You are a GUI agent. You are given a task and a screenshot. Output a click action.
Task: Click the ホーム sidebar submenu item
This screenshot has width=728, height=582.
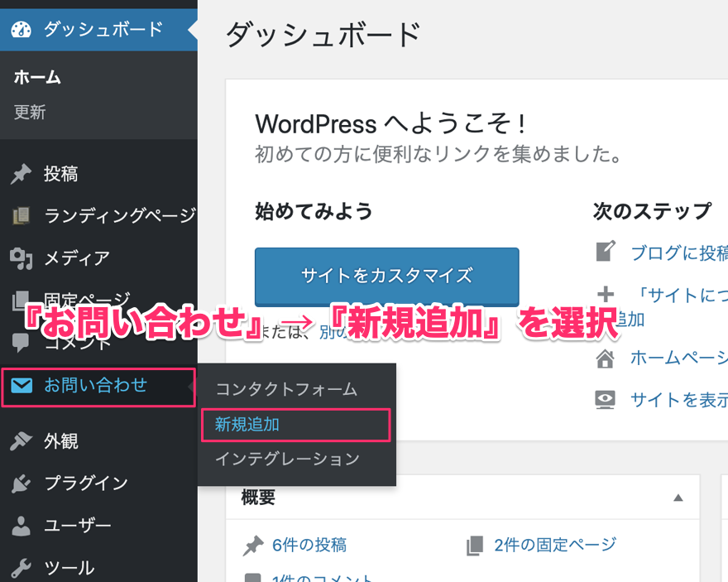click(37, 78)
